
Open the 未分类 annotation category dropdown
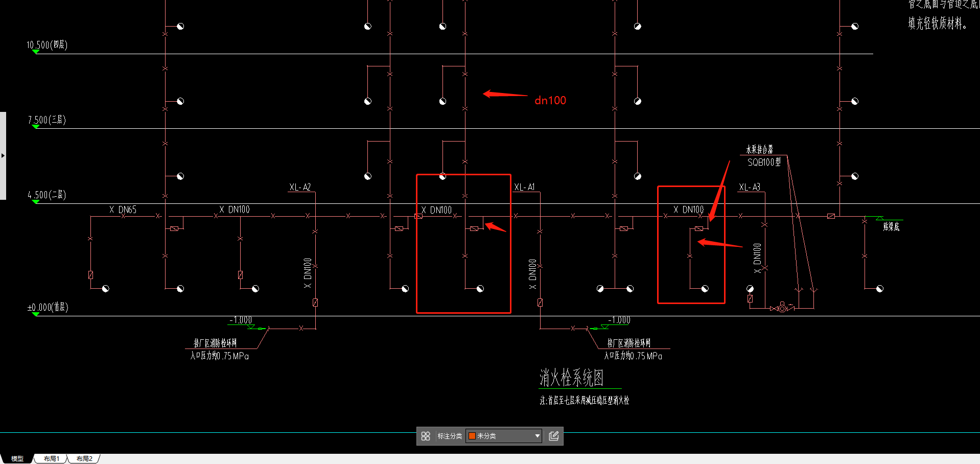(x=504, y=436)
